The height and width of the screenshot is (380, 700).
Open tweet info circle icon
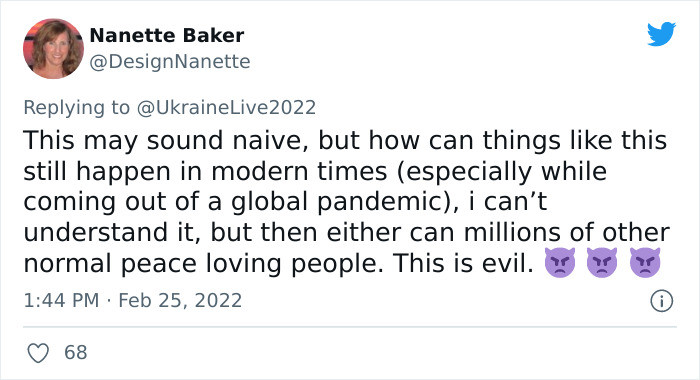click(x=661, y=301)
